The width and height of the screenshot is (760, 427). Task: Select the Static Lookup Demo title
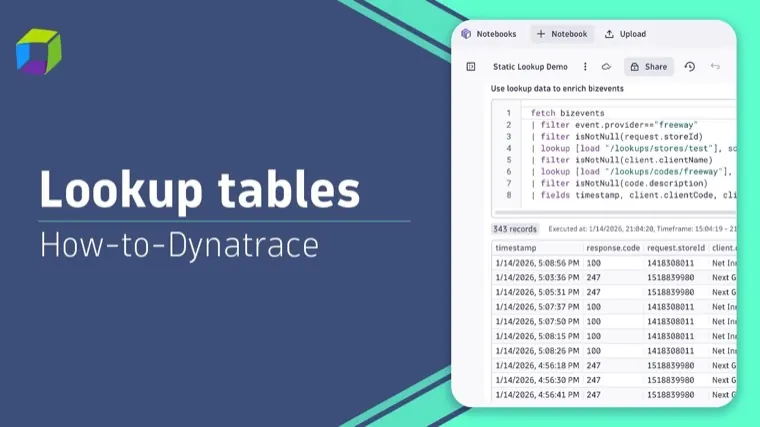coord(530,67)
